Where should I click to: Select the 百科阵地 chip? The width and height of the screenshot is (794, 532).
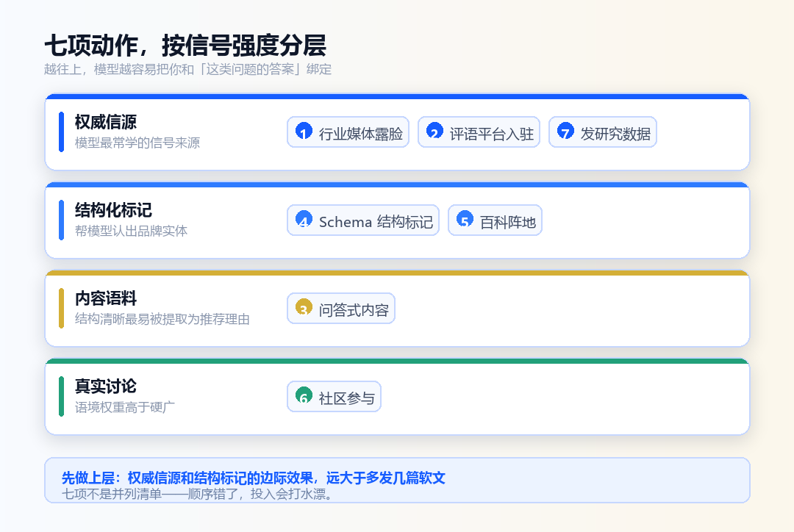[x=496, y=220]
